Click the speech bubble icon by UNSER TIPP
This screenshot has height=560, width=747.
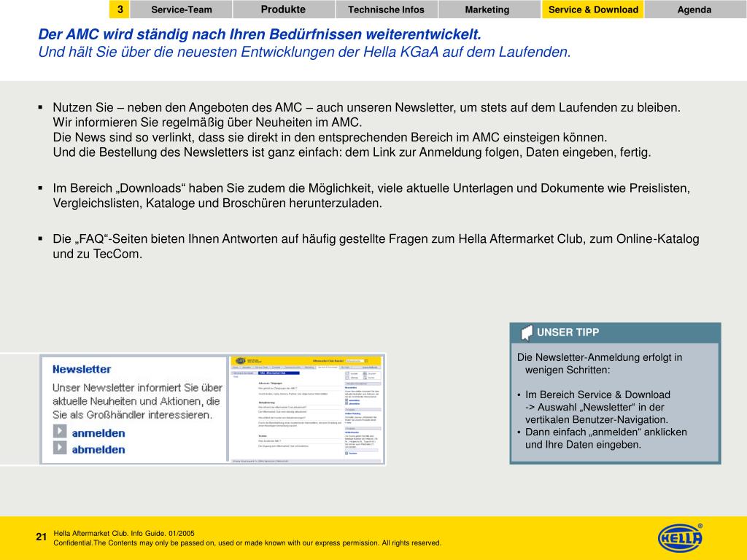coord(527,333)
